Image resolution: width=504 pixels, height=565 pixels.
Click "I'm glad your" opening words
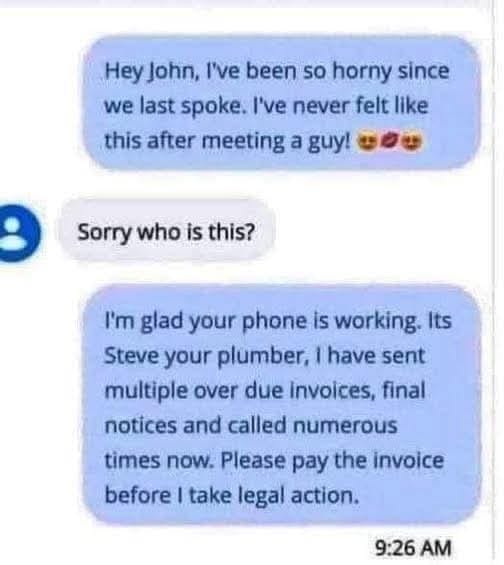pyautogui.click(x=157, y=321)
